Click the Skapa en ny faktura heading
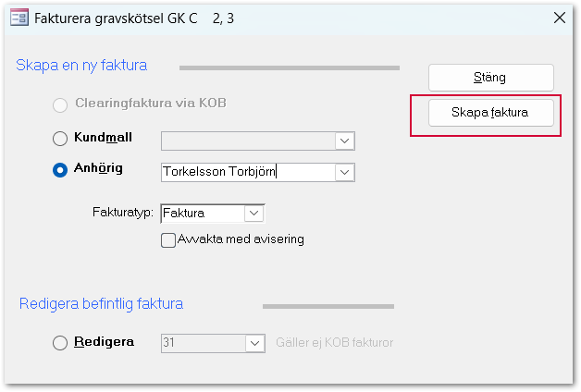Viewport: 581px width, 392px height. (81, 65)
